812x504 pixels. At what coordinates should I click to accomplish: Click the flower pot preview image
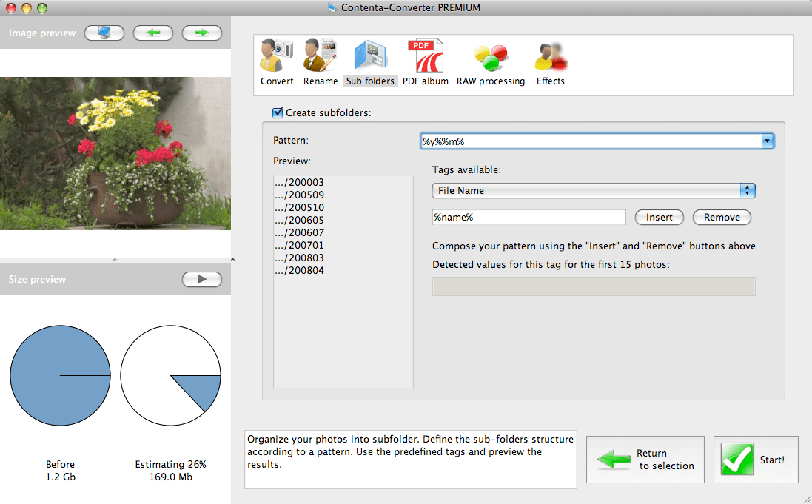click(115, 153)
